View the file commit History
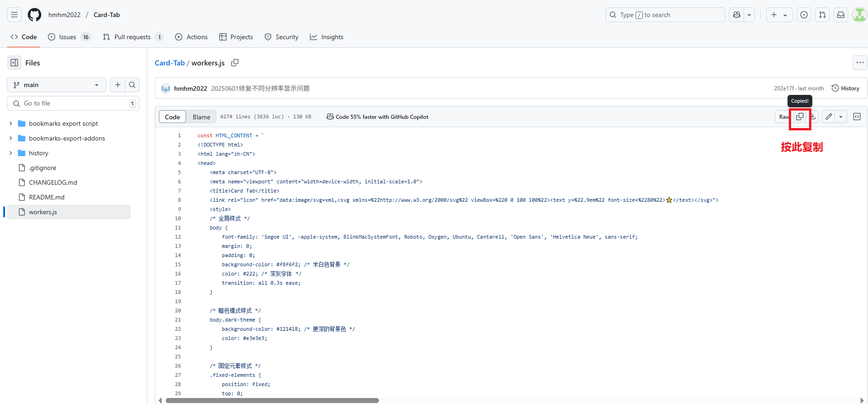Screen dimensions: 868x404 point(845,88)
